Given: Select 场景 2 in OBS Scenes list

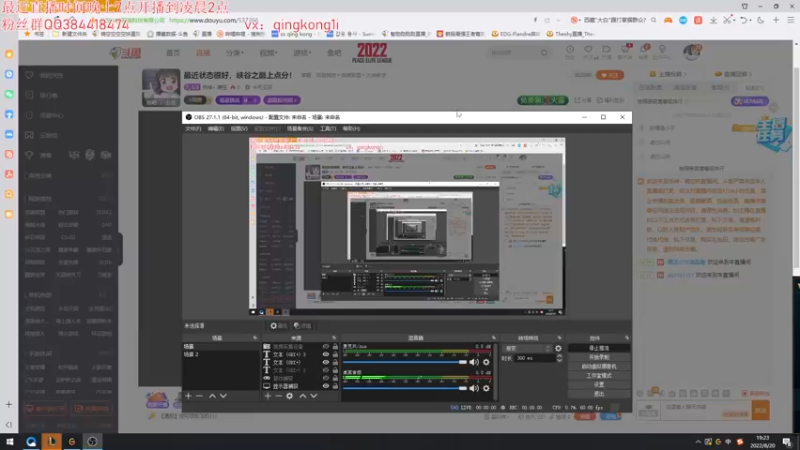Looking at the screenshot, I should pyautogui.click(x=220, y=354).
